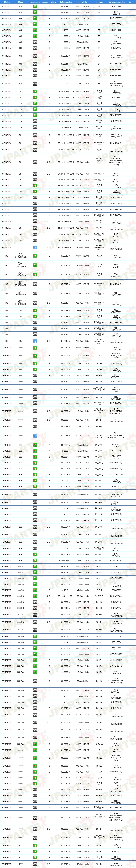
Task: Click 80kW / 109KM cell in Peugeot 3008 row
Action: (83, 375)
